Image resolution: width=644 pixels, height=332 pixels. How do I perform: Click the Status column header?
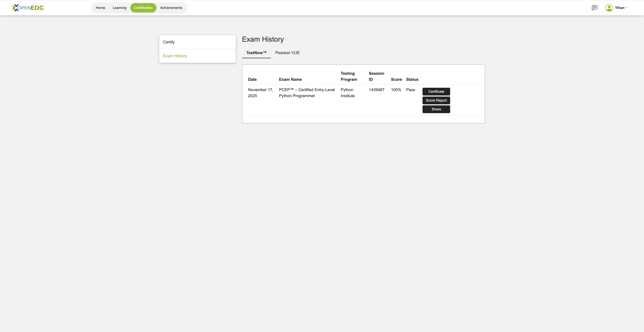click(412, 79)
